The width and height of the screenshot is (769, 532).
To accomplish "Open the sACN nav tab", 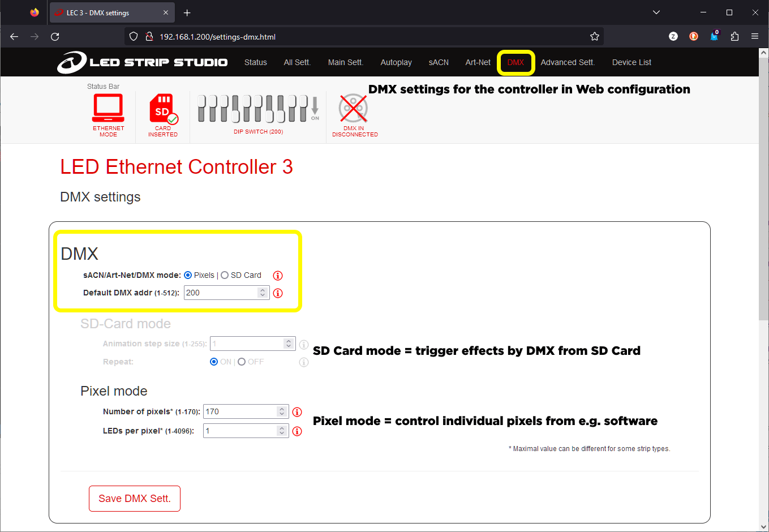I will point(439,62).
